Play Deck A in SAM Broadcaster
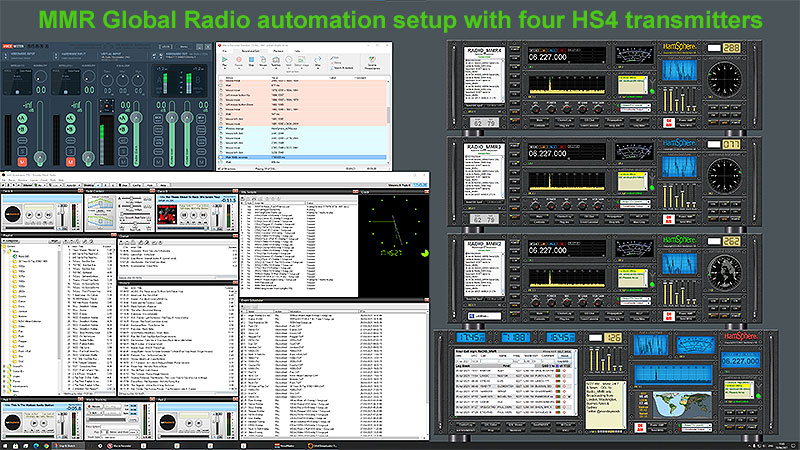800x450 pixels. pos(30,215)
